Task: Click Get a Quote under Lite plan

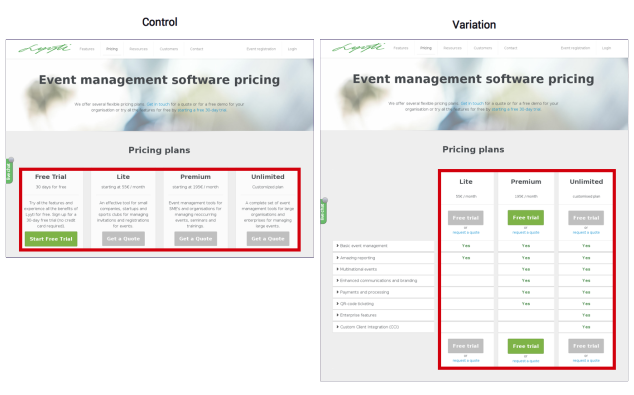Action: 123,239
